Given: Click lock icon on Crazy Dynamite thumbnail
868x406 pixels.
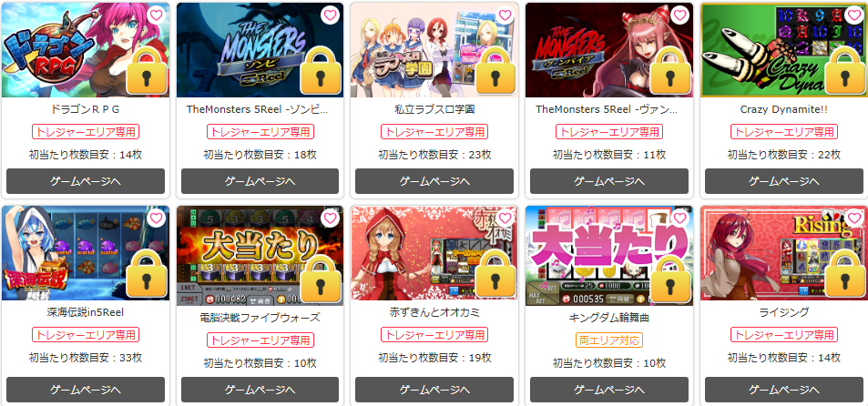Looking at the screenshot, I should [x=844, y=70].
